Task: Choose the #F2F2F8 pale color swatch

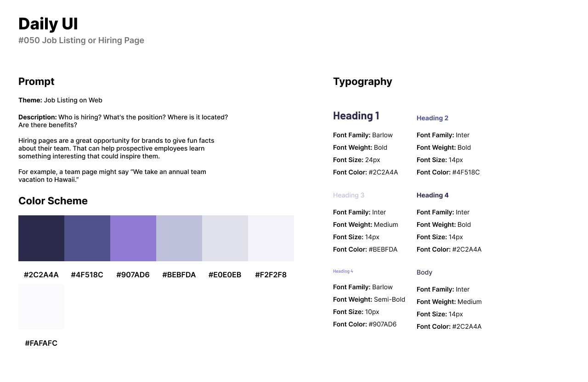Action: (x=271, y=238)
